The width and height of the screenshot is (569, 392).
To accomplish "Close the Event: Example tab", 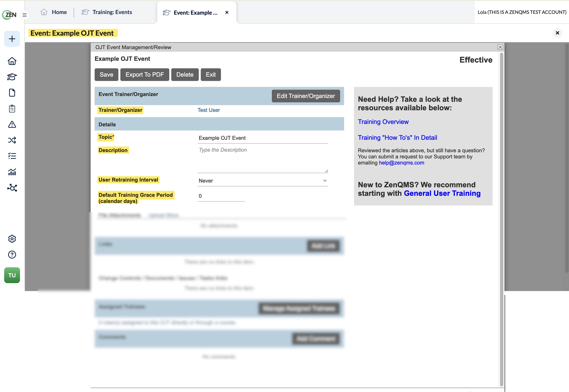I will pyautogui.click(x=227, y=12).
